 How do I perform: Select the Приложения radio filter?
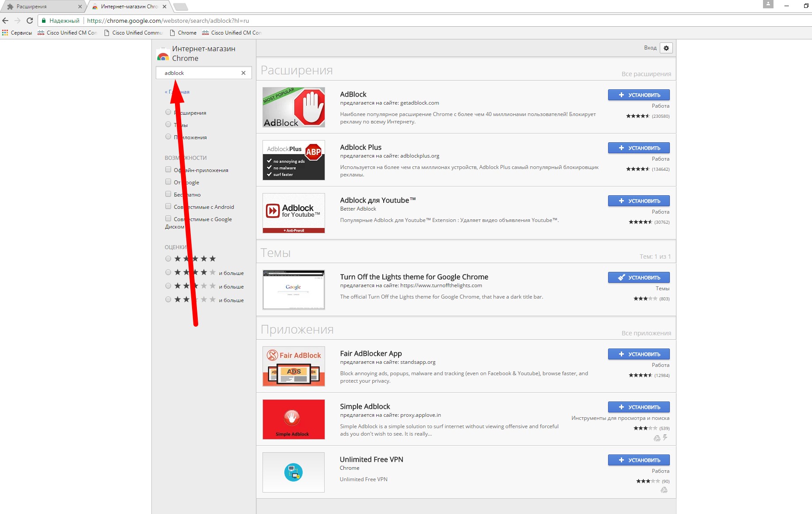tap(168, 137)
